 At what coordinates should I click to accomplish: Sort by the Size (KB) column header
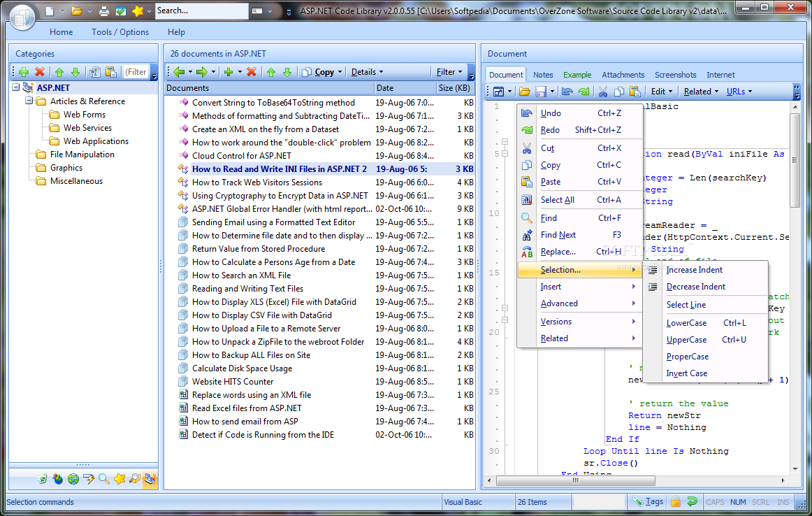tap(455, 88)
